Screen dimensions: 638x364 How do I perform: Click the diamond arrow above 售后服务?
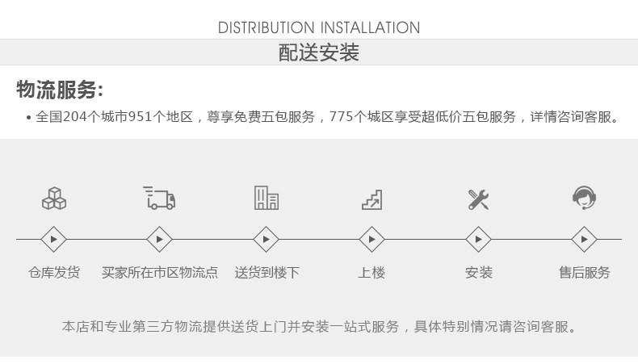[584, 240]
